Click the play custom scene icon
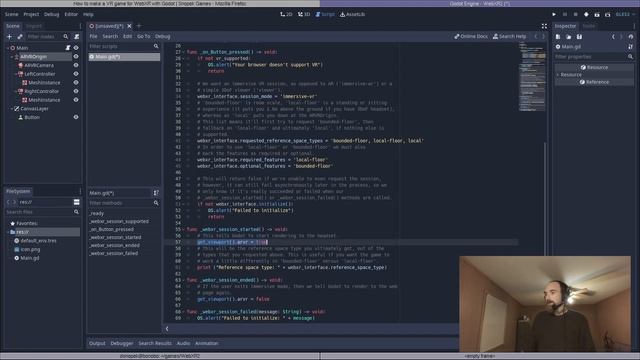Image resolution: width=640 pixels, height=360 pixels. [x=608, y=14]
